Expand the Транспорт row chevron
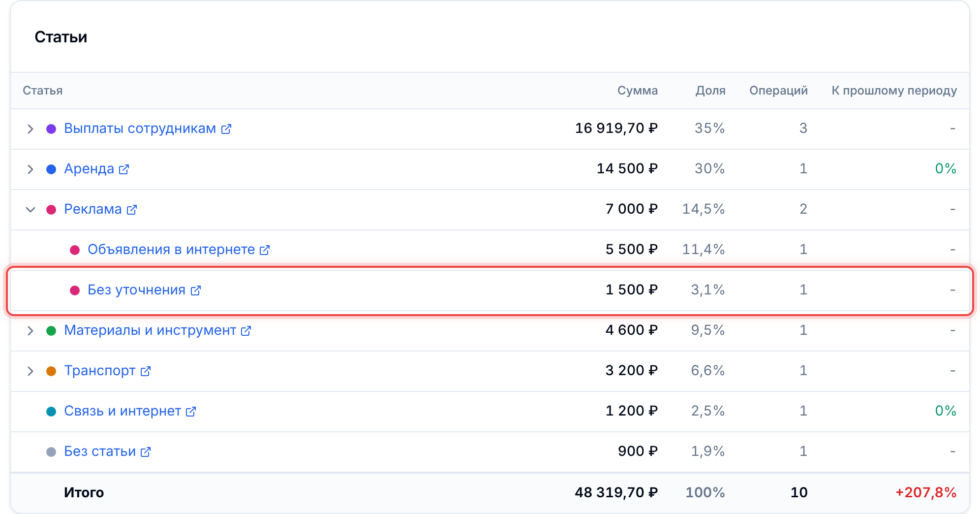This screenshot has width=980, height=514. (x=31, y=371)
